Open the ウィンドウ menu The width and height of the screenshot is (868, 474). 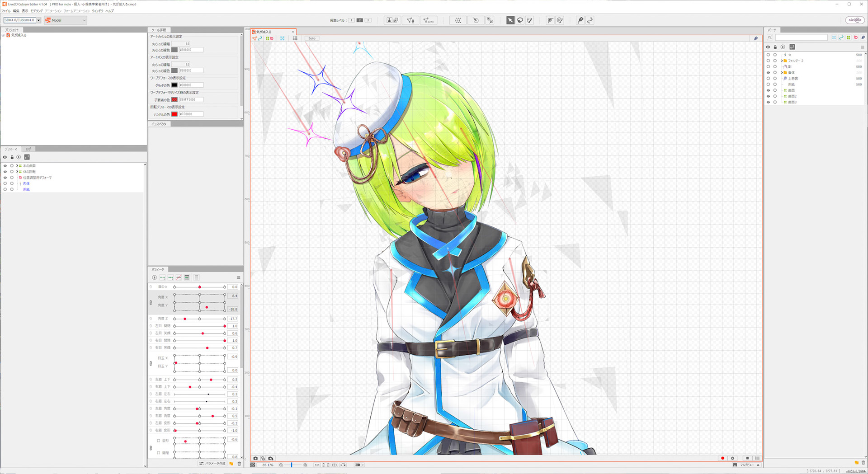[x=97, y=11]
